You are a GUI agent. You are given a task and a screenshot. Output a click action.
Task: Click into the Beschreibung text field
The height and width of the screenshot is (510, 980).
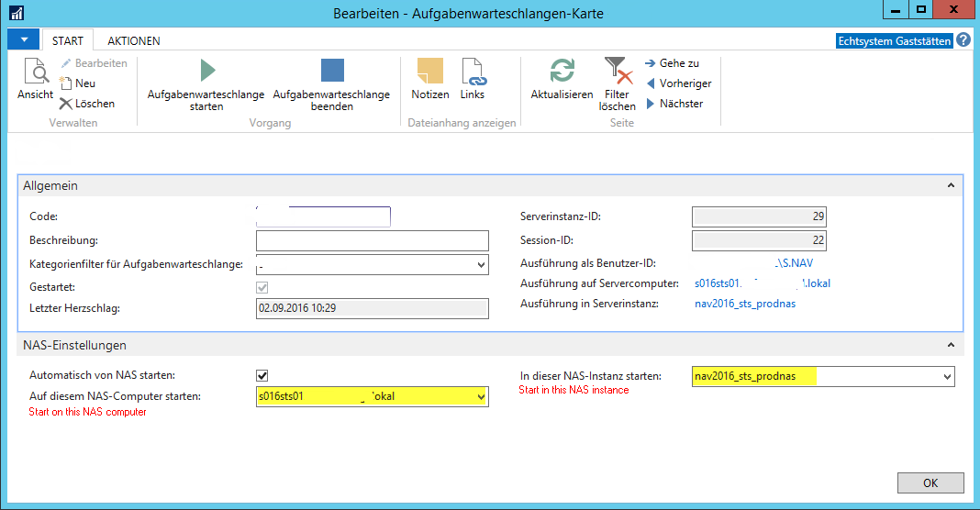pyautogui.click(x=372, y=240)
